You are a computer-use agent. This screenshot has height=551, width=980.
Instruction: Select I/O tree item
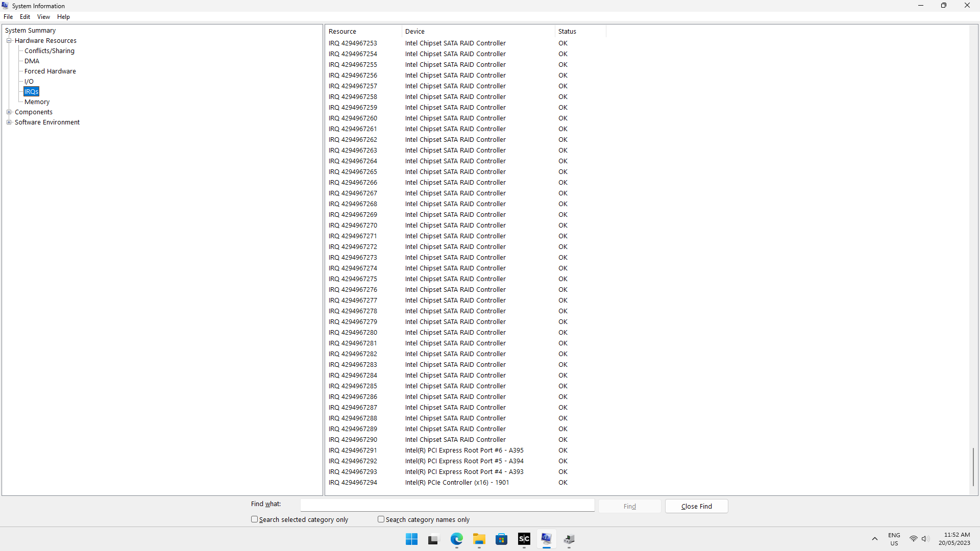pos(29,81)
